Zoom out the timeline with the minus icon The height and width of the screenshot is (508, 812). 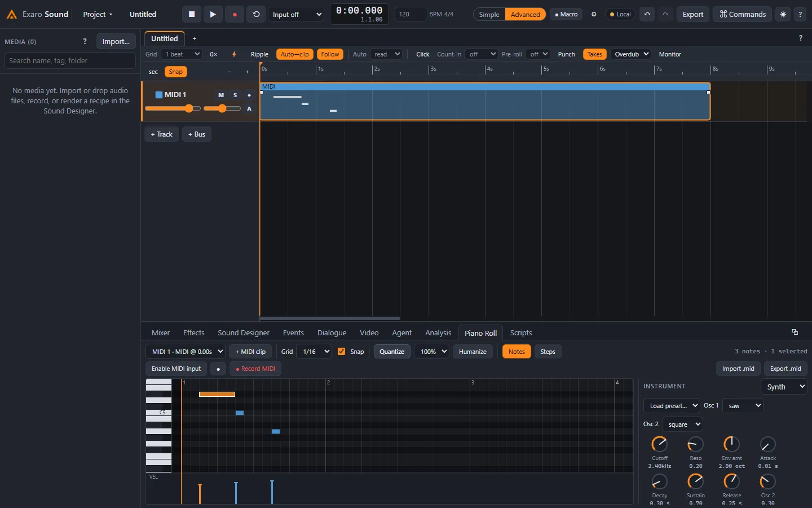(230, 72)
